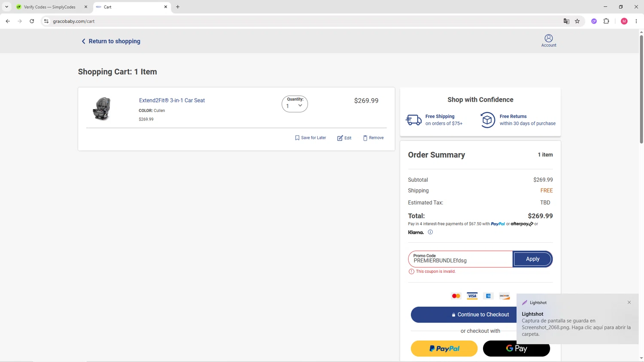Click the Mastercard payment icon
644x362 pixels.
pos(456,296)
